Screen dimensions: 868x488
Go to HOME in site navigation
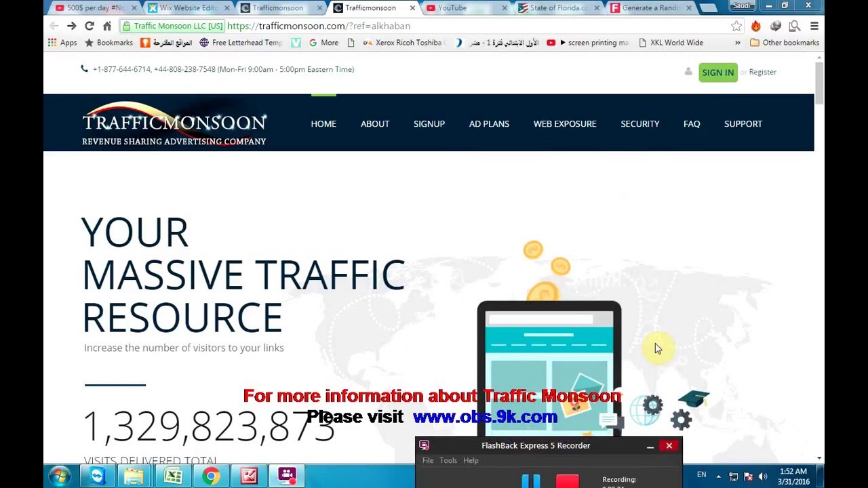[x=323, y=123]
